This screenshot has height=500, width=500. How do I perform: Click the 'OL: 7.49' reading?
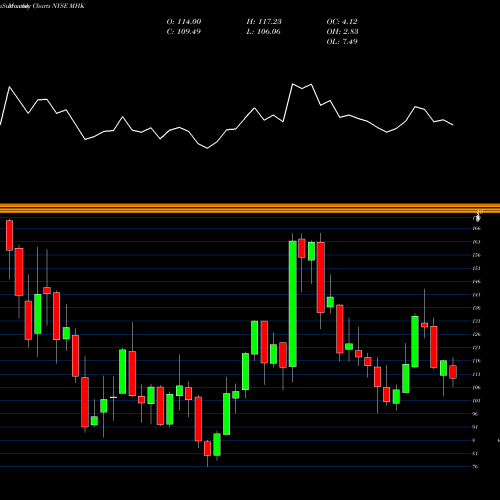coord(342,42)
